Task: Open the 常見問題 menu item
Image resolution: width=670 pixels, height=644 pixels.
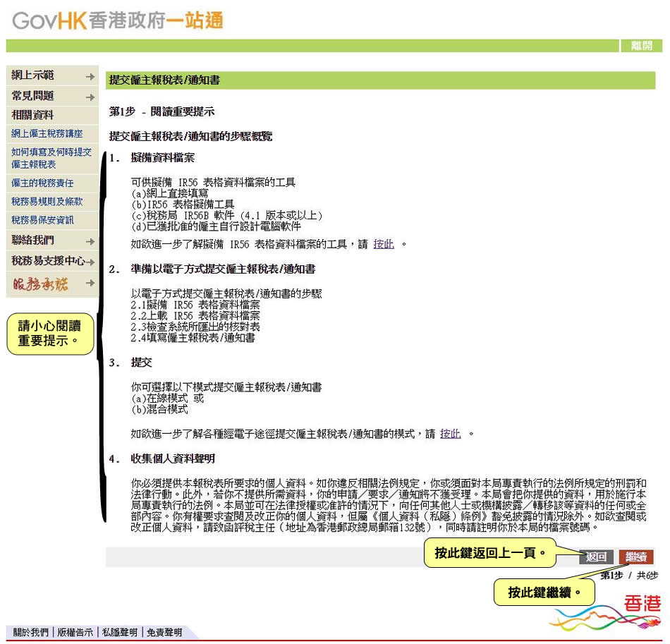Action: click(33, 96)
